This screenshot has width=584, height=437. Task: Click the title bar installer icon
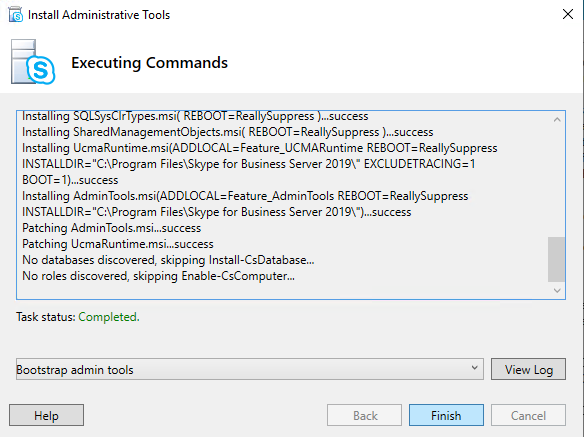pyautogui.click(x=16, y=15)
